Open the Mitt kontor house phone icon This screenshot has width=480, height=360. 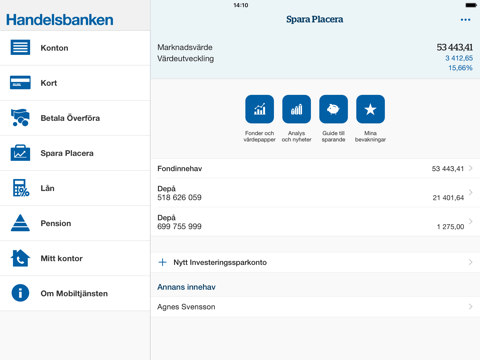20,258
